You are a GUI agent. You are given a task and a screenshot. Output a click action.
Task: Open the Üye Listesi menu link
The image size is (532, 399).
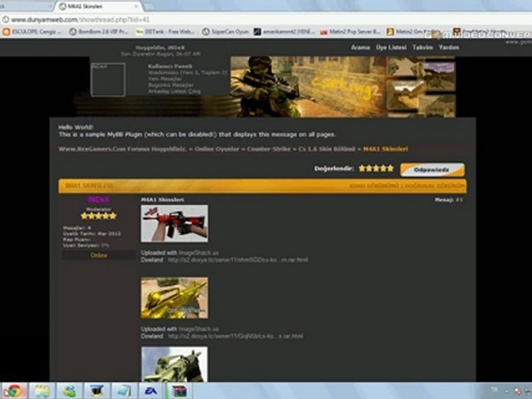391,47
